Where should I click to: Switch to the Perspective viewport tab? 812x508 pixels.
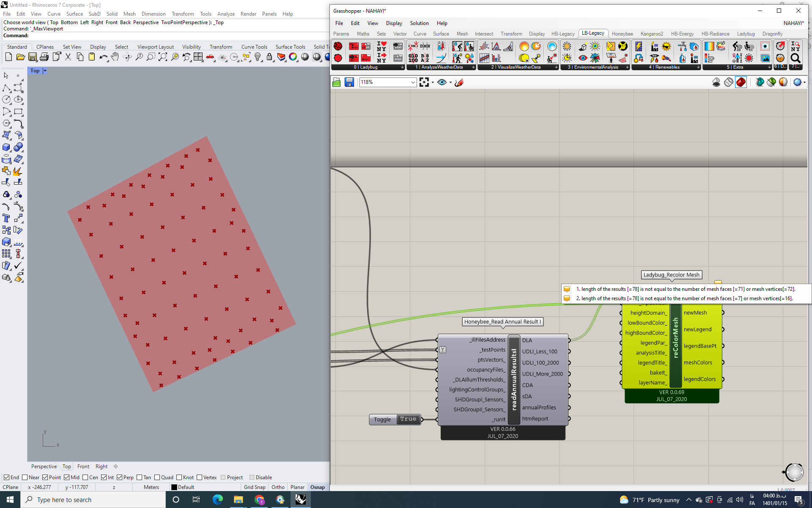(44, 467)
